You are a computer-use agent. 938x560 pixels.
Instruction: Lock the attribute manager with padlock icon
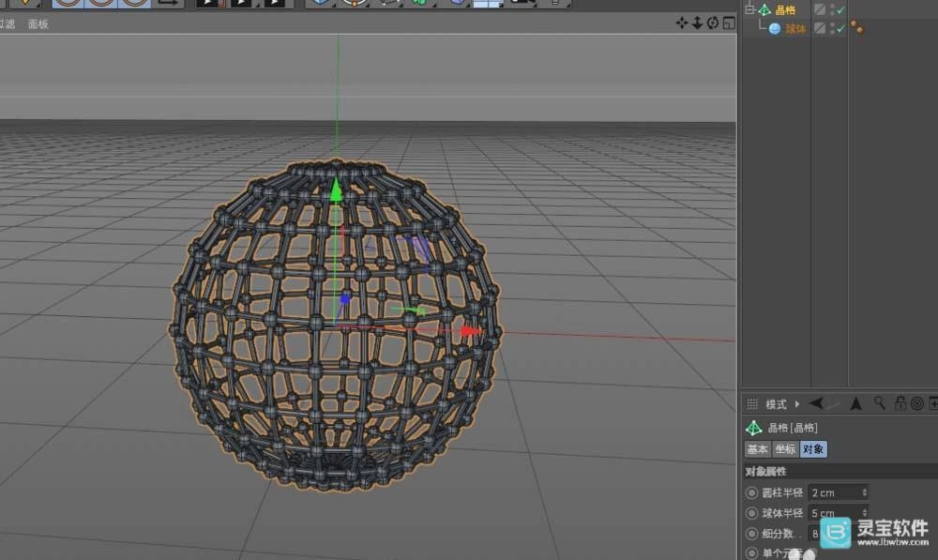900,404
